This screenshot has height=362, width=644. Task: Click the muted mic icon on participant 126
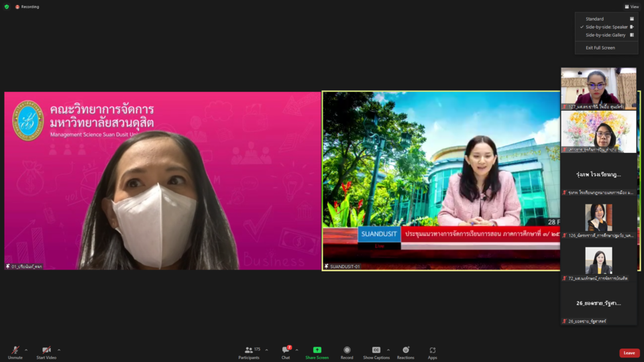coord(565,235)
